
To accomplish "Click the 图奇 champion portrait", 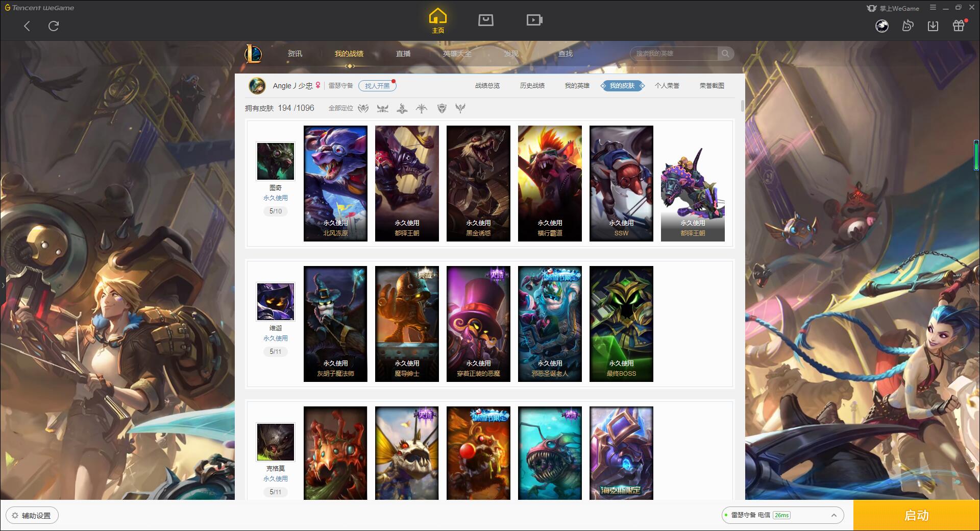I will coord(276,161).
